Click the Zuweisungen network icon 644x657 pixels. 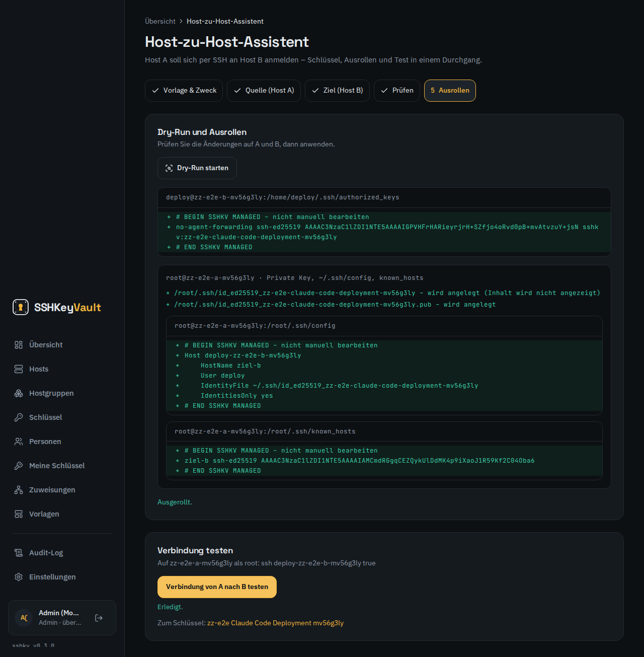click(x=19, y=490)
